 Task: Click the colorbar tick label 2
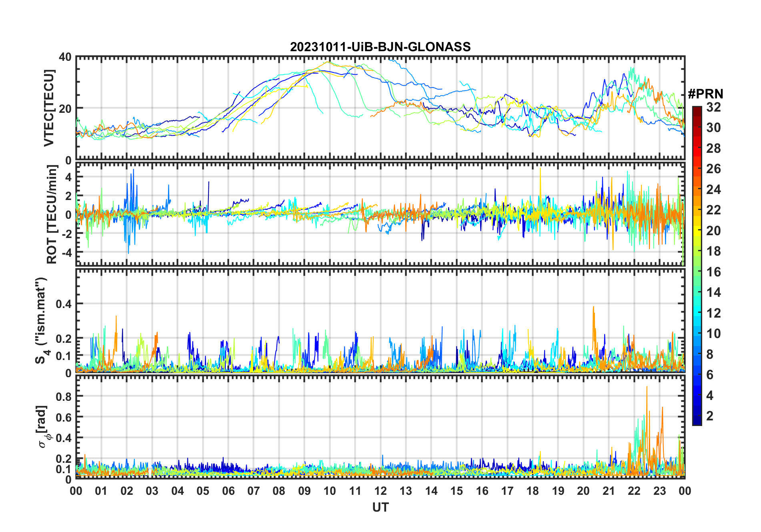710,416
